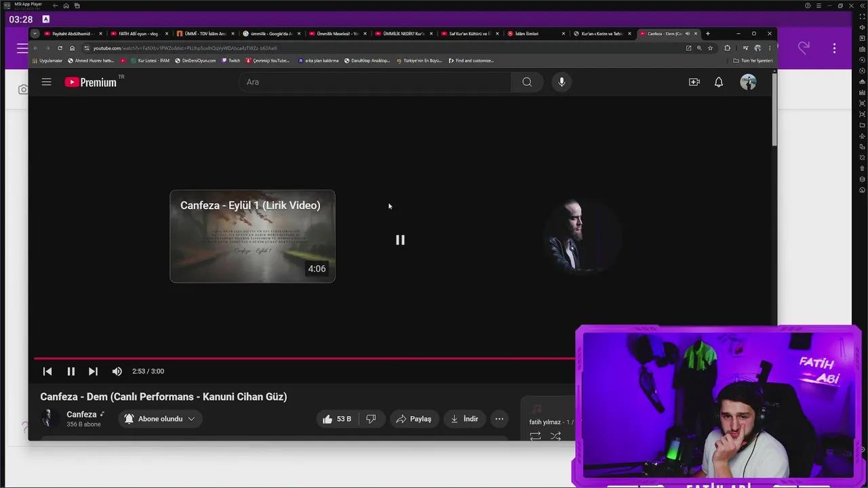Viewport: 868px width, 488px height.
Task: Click the YouTube search magnifier button
Action: point(527,82)
